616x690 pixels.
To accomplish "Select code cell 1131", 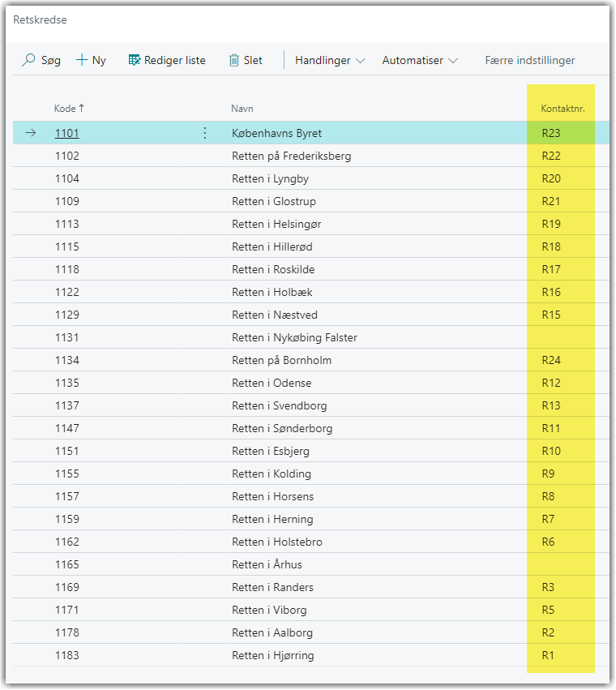I will coord(67,337).
